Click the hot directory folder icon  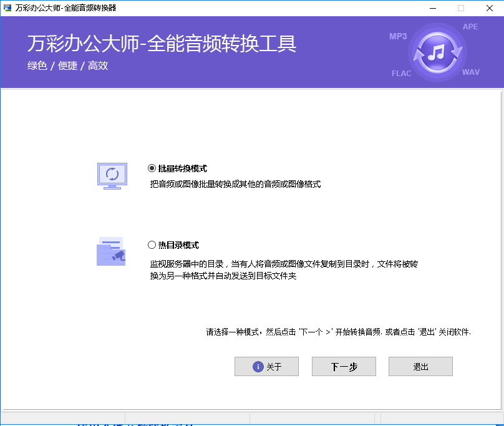coord(111,251)
